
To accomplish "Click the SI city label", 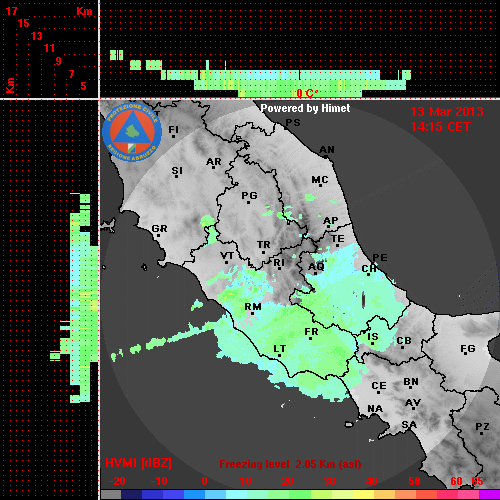I will click(x=177, y=171).
